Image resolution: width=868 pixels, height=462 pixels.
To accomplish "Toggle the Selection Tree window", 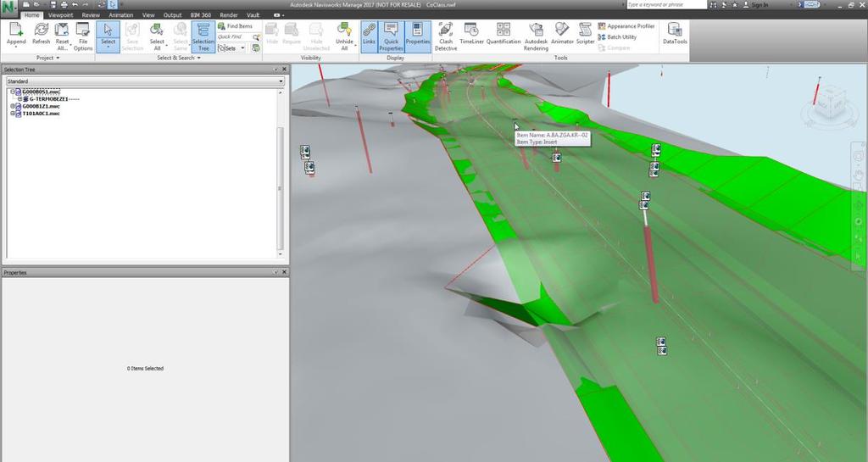I will click(x=203, y=36).
